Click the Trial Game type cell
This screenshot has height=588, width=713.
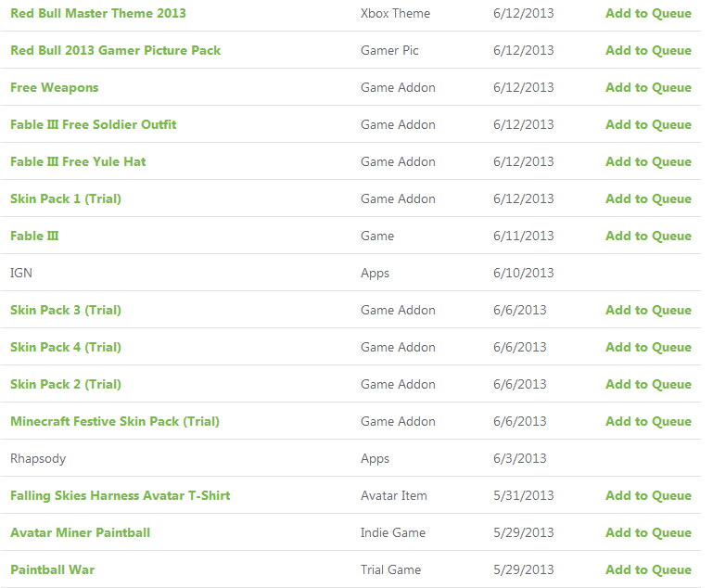click(x=390, y=569)
